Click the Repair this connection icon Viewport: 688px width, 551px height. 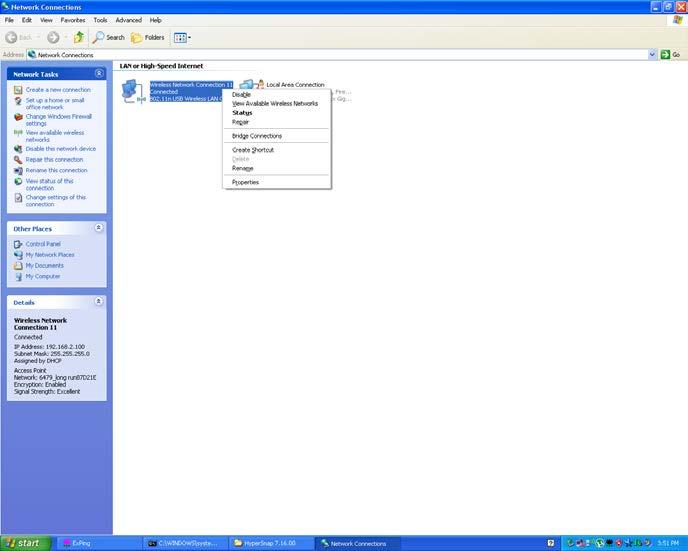pyautogui.click(x=18, y=160)
